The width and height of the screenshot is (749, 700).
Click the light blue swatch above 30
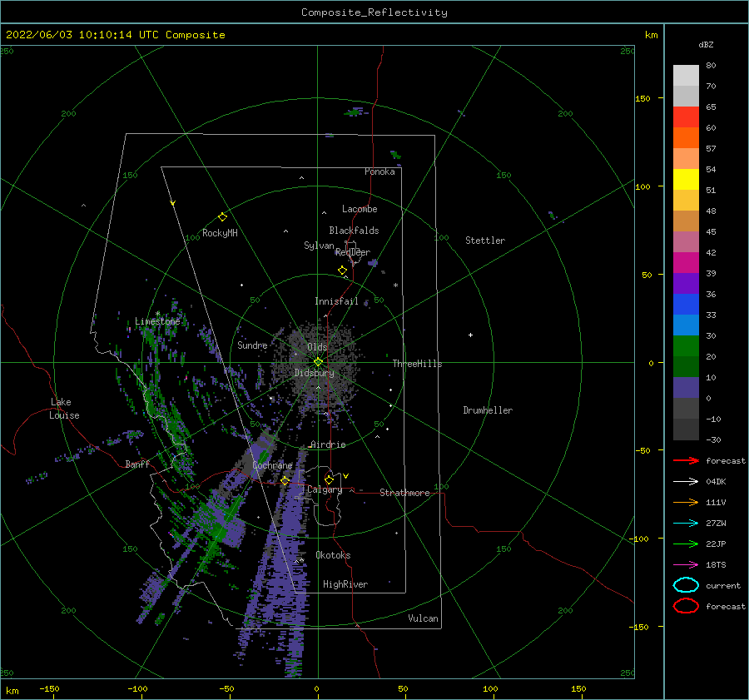click(686, 325)
